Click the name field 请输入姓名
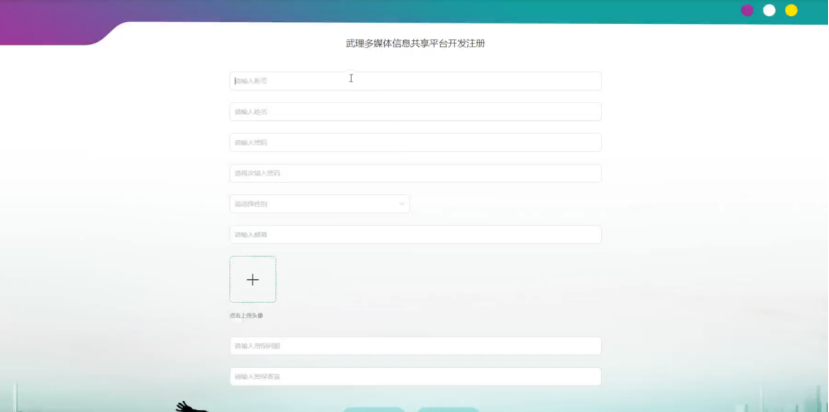The width and height of the screenshot is (829, 412). coord(415,112)
